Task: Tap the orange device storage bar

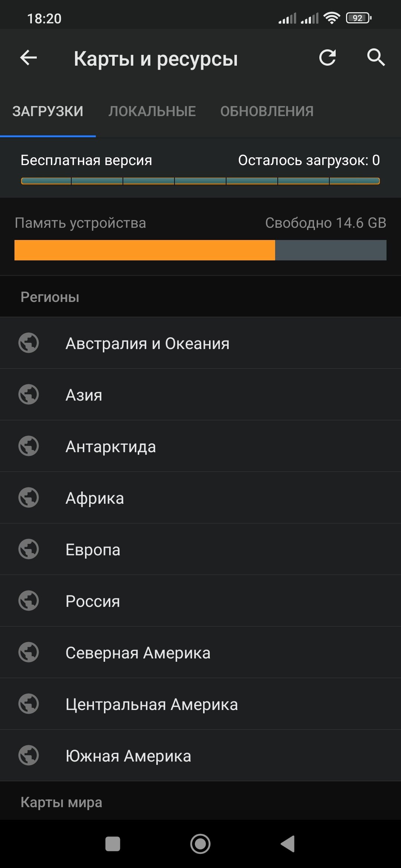Action: point(145,250)
